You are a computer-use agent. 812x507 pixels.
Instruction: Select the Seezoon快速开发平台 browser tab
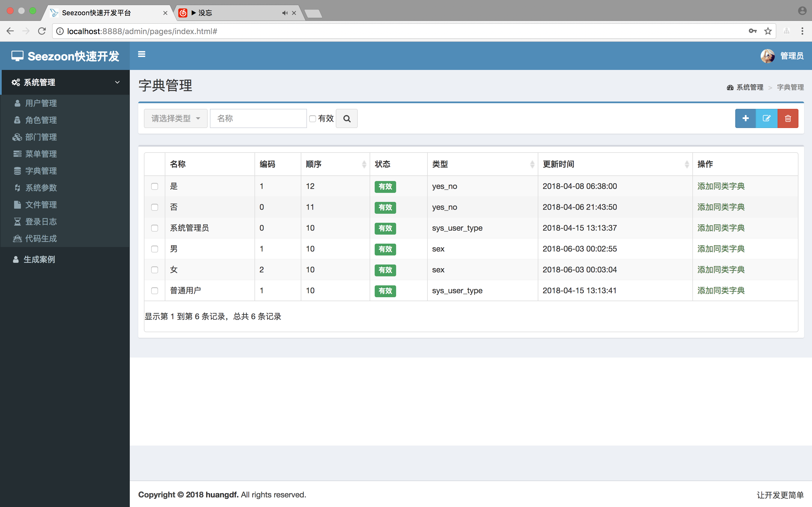[107, 13]
